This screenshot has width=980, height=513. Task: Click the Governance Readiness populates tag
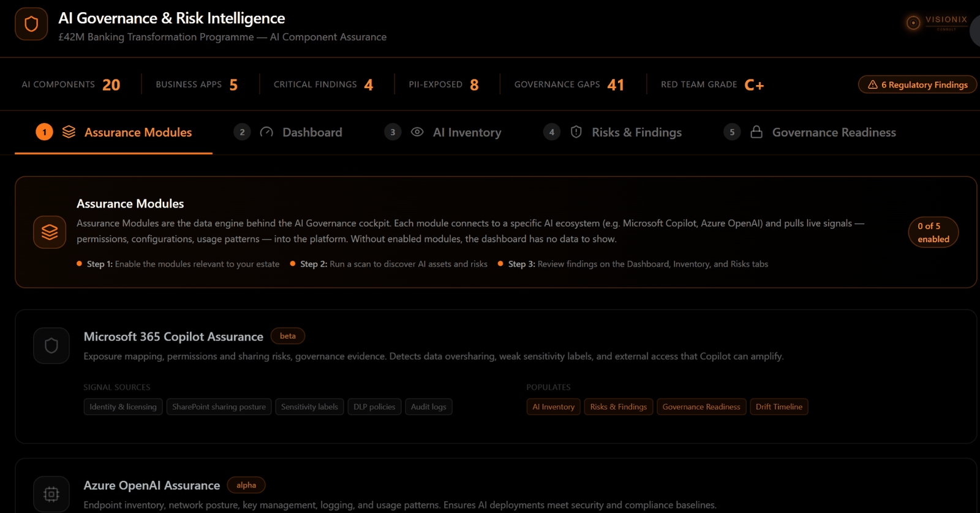pyautogui.click(x=701, y=406)
